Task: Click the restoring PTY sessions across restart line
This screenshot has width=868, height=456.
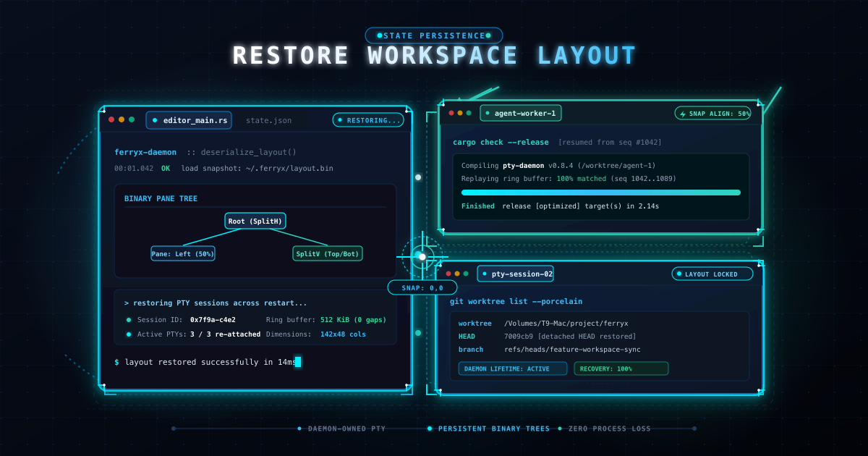Action: (216, 303)
